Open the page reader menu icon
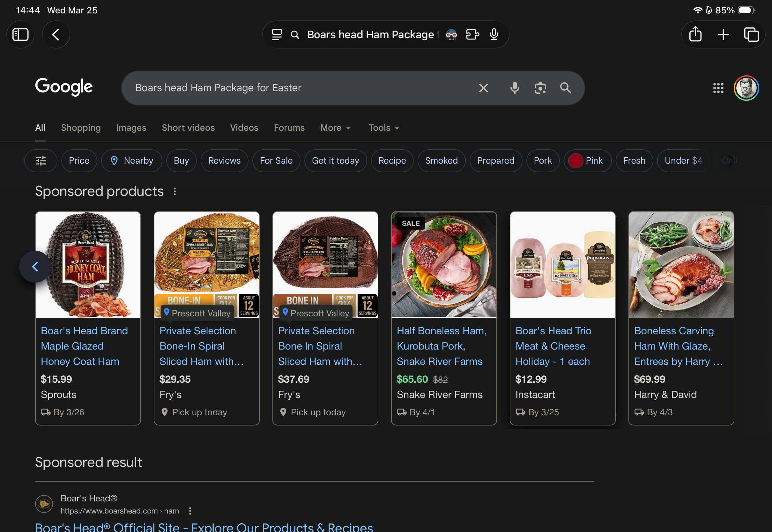Image resolution: width=772 pixels, height=532 pixels. [x=277, y=34]
